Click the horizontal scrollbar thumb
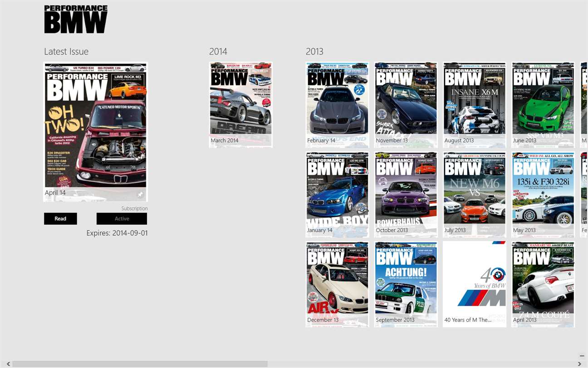The height and width of the screenshot is (368, 588). (x=140, y=364)
